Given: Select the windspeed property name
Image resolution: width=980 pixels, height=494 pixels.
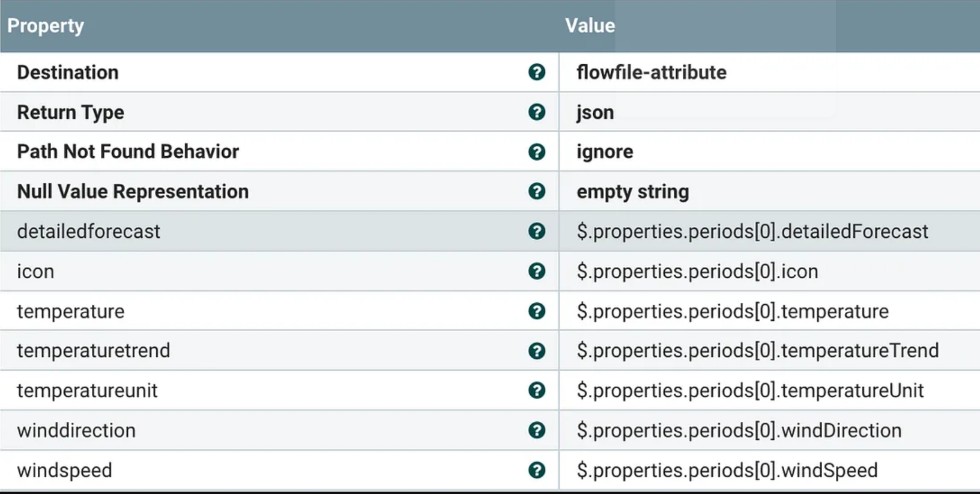Looking at the screenshot, I should (x=64, y=470).
